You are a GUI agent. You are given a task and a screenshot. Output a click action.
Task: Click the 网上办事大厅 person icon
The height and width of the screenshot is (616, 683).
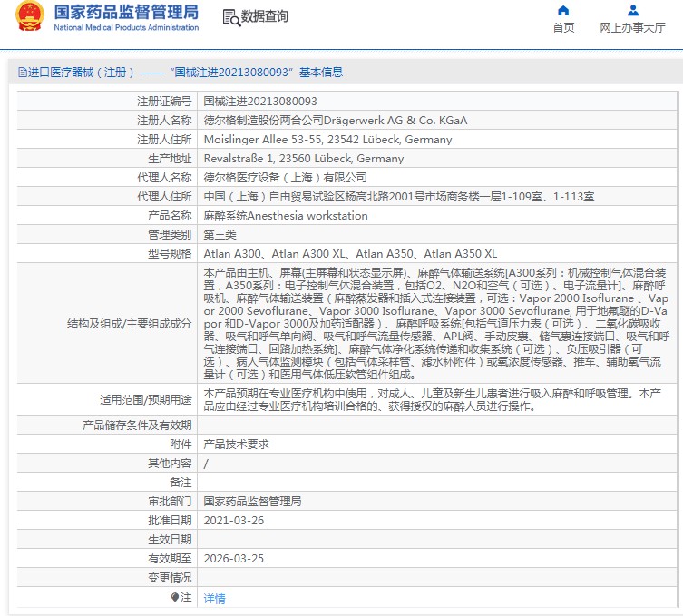click(633, 11)
